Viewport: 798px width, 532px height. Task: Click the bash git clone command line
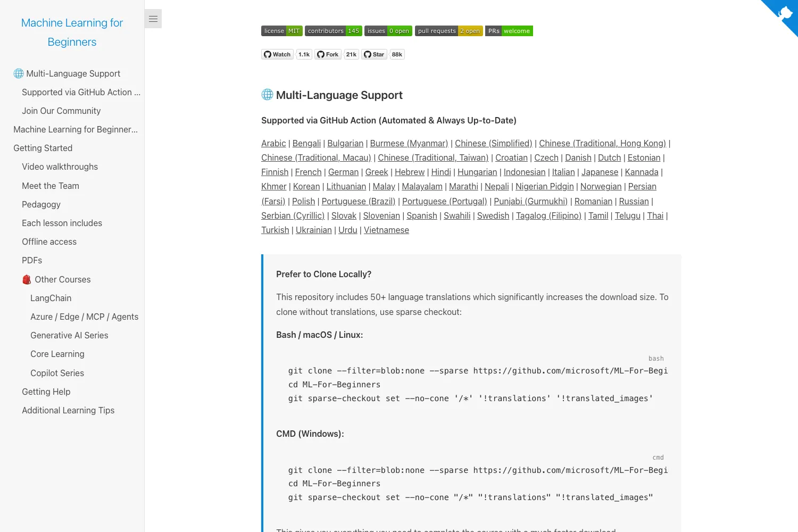(478, 371)
